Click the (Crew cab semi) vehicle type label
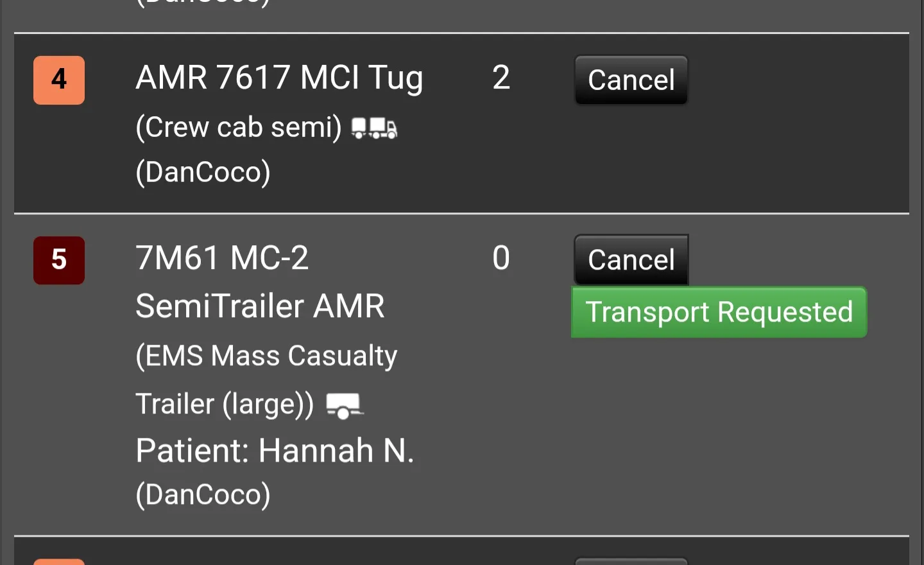The height and width of the screenshot is (565, 924). (239, 127)
